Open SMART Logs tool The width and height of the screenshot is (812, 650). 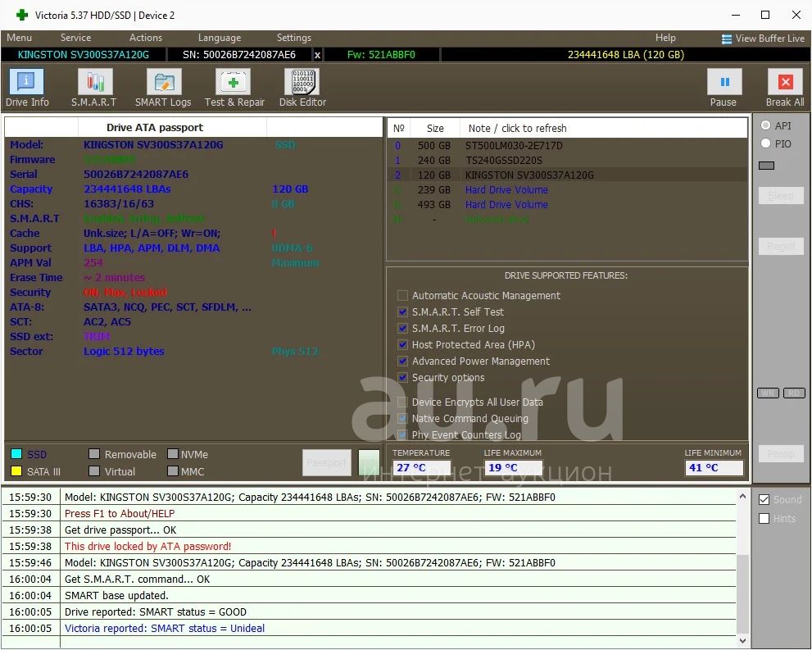[x=163, y=87]
